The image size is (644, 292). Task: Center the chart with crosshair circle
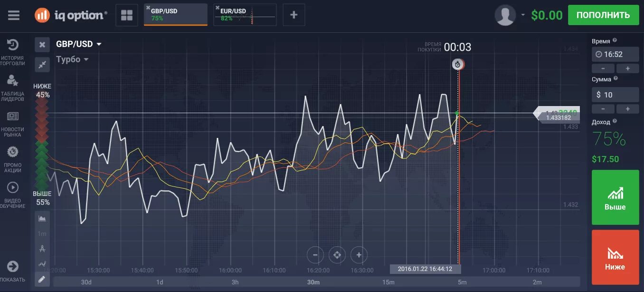coord(337,255)
